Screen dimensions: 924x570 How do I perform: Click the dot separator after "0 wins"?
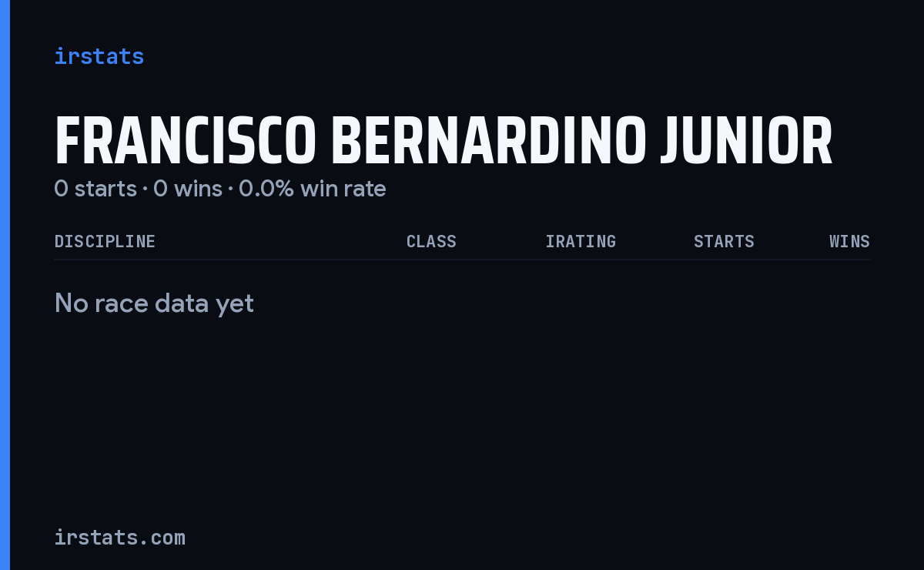[230, 189]
